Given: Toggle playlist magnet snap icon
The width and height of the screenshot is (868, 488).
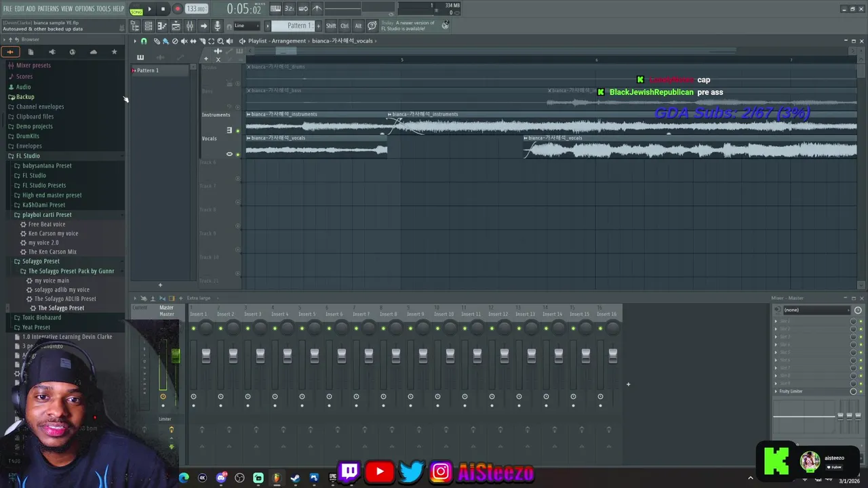Looking at the screenshot, I should click(x=144, y=41).
